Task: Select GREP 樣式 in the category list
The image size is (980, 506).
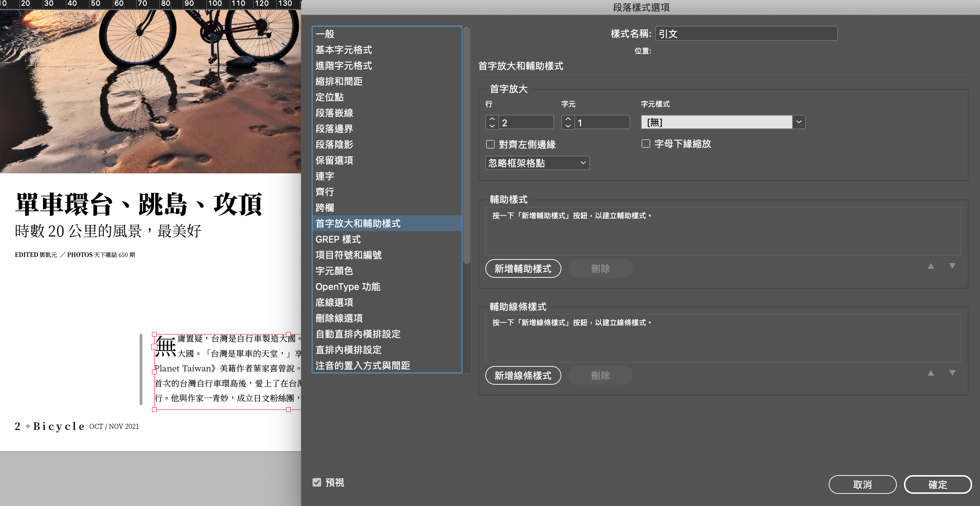Action: coord(338,239)
